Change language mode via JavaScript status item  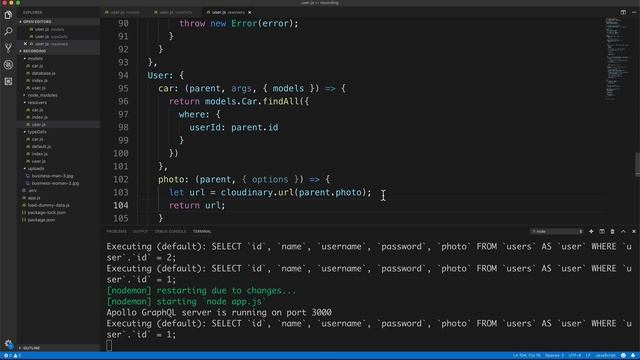coord(605,356)
